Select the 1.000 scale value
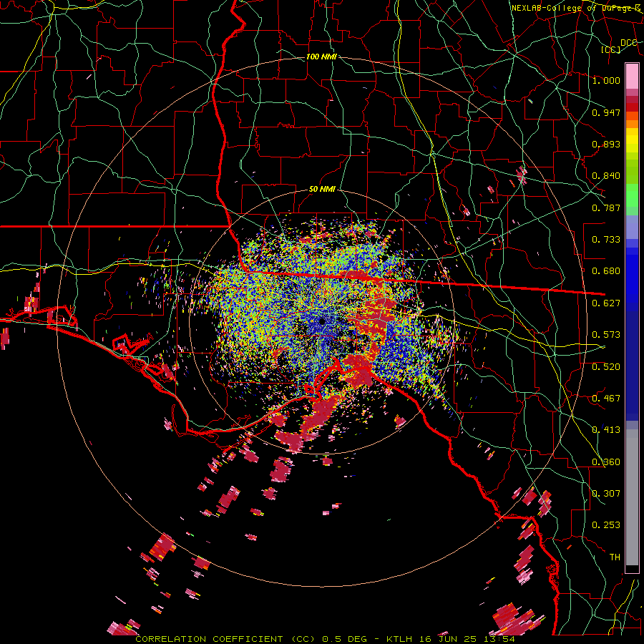 [x=606, y=80]
